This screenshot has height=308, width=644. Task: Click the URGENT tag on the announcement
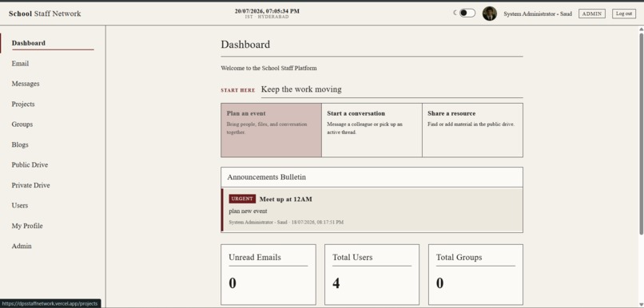(x=242, y=199)
